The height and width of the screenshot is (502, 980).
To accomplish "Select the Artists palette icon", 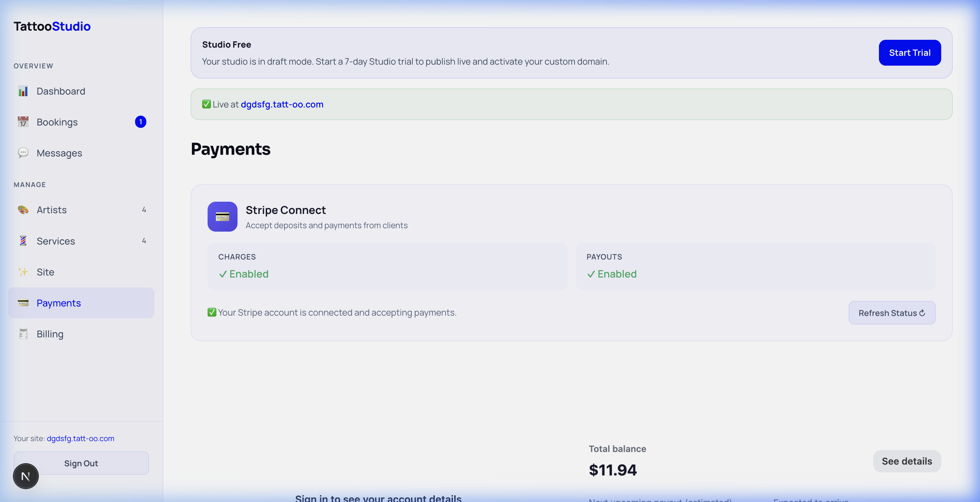I will [x=23, y=210].
